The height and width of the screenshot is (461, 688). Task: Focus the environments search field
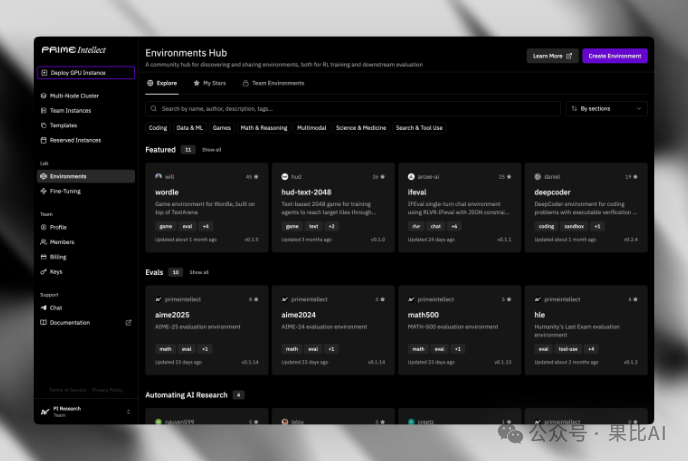click(353, 109)
